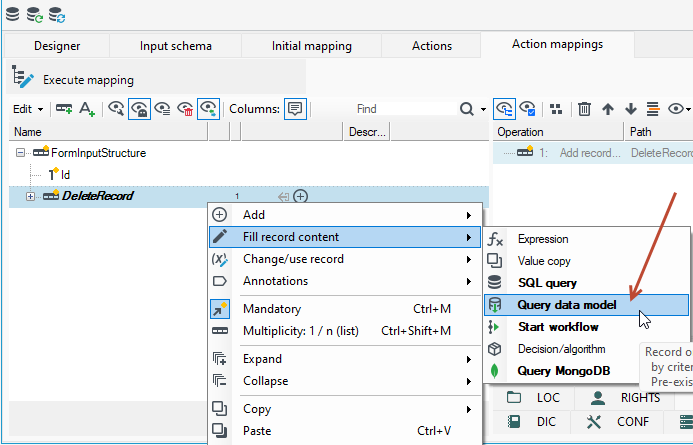Viewport: 693px width, 445px height.
Task: Click the database icon with green refresh arrow
Action: (34, 15)
